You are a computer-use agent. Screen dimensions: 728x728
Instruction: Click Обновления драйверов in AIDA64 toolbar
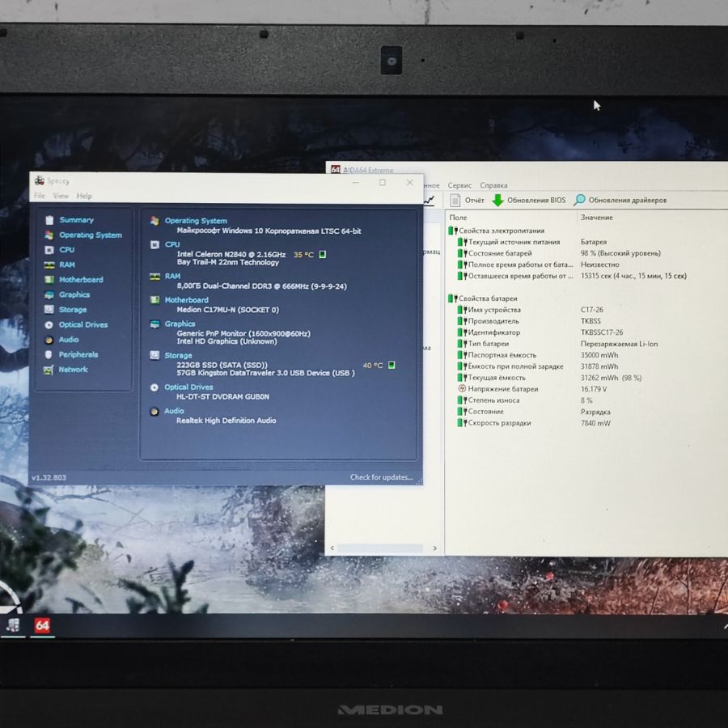pyautogui.click(x=620, y=200)
